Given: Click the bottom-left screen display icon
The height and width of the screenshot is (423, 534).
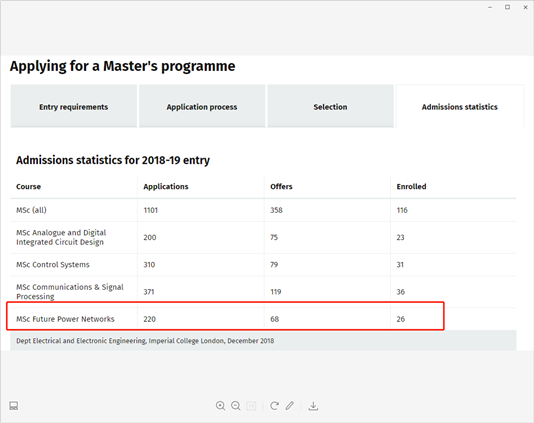Looking at the screenshot, I should point(14,406).
